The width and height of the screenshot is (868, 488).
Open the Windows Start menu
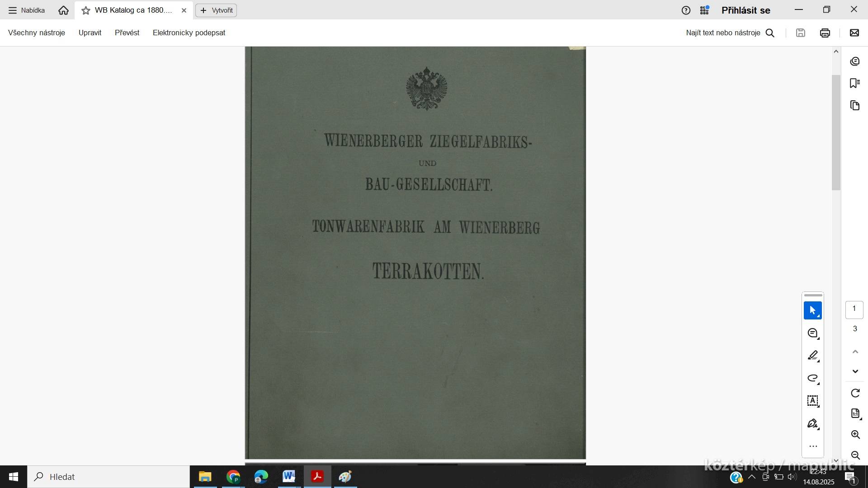point(14,477)
